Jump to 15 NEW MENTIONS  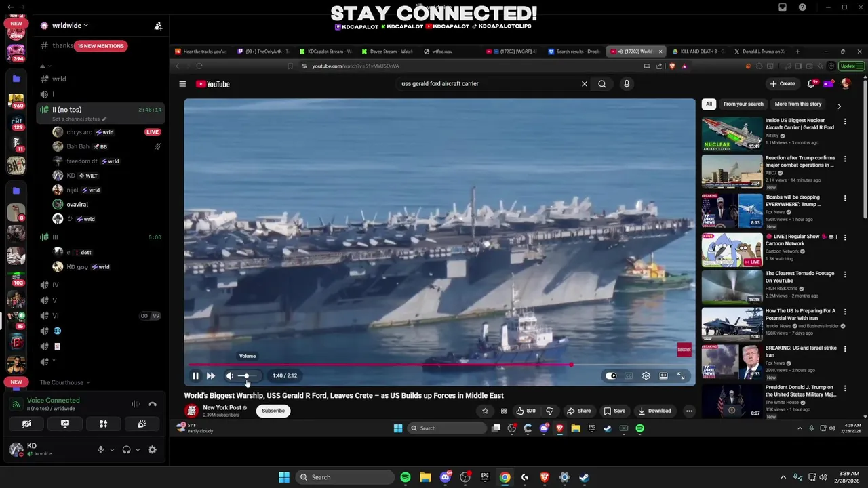[x=100, y=46]
